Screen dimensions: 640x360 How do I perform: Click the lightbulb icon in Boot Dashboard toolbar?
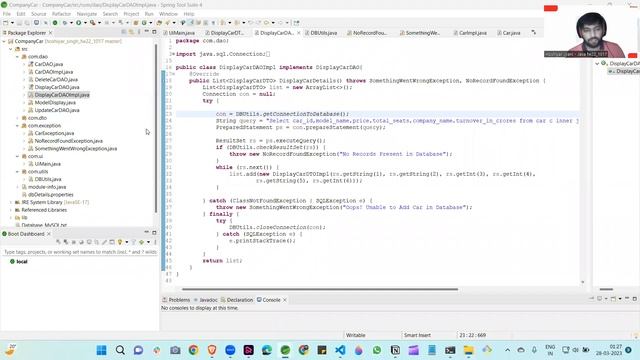point(120,242)
